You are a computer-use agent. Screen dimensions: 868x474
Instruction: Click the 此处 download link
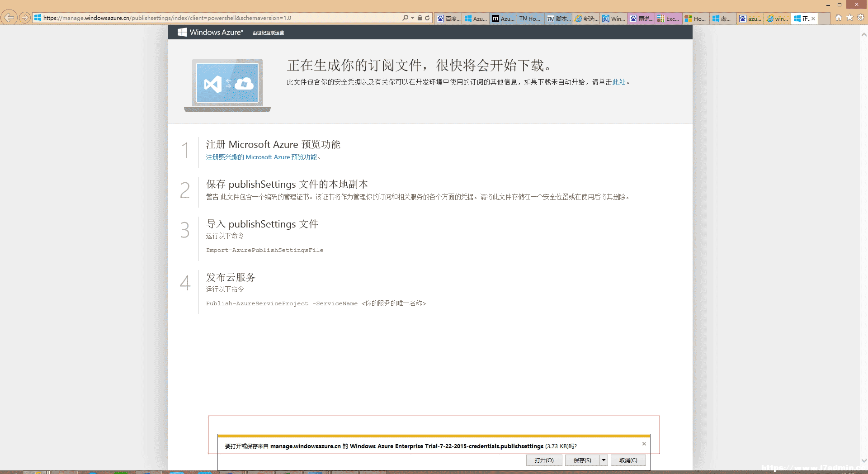[x=619, y=82]
